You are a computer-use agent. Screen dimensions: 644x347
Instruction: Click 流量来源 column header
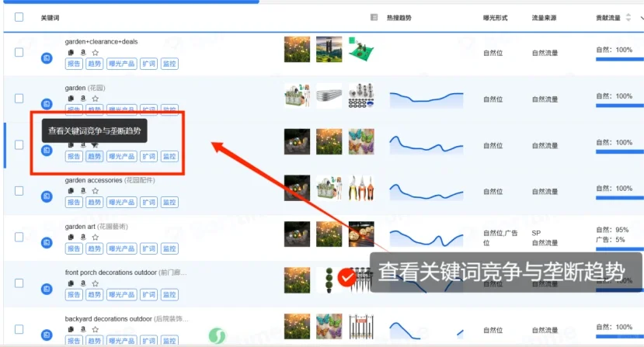(545, 18)
